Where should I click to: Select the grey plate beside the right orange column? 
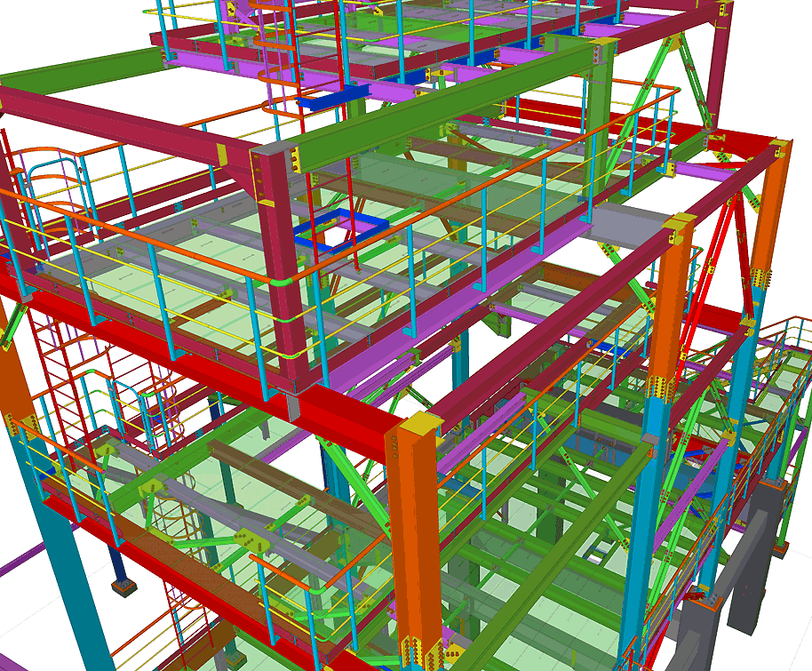click(x=626, y=224)
